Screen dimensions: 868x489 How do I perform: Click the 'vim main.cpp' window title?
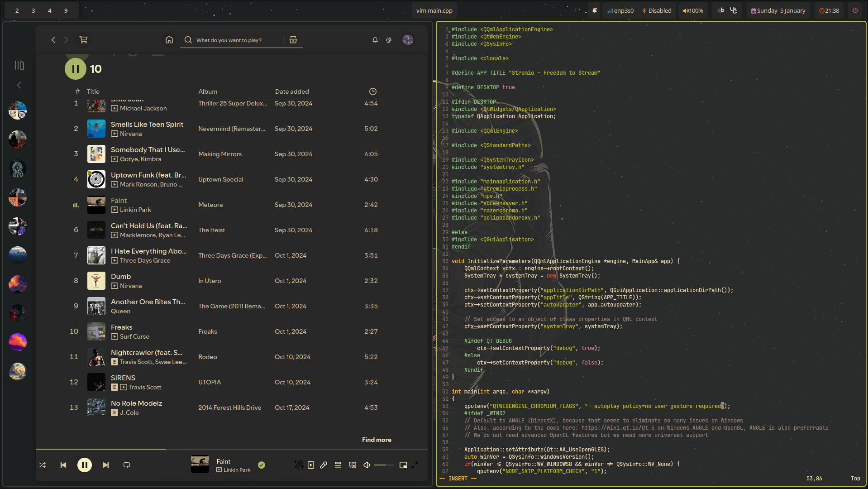point(434,10)
